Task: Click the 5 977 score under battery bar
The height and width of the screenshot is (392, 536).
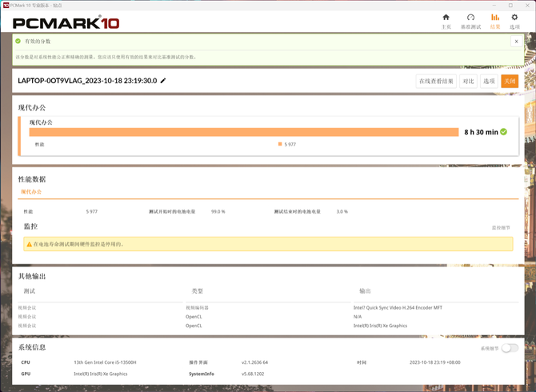Action: [x=290, y=145]
